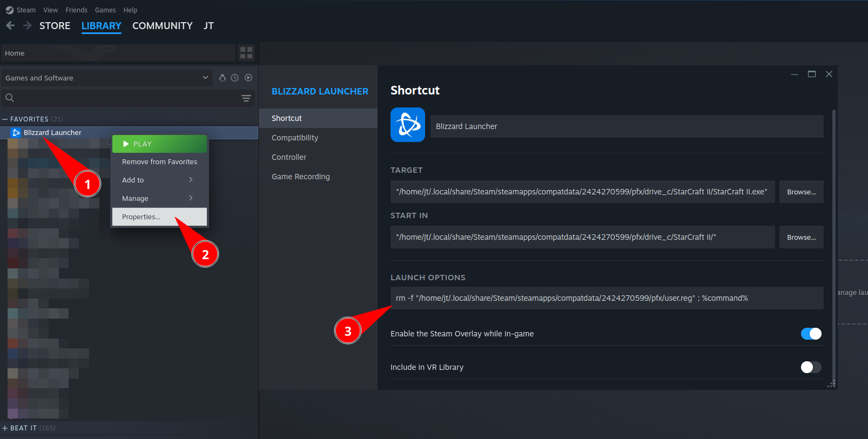Select Blizzard Launcher in Favorites list
This screenshot has width=868, height=439.
pyautogui.click(x=130, y=132)
